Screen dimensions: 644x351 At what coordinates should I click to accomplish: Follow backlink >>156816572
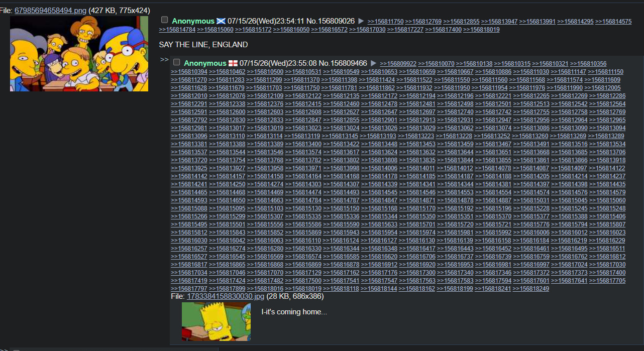point(330,30)
